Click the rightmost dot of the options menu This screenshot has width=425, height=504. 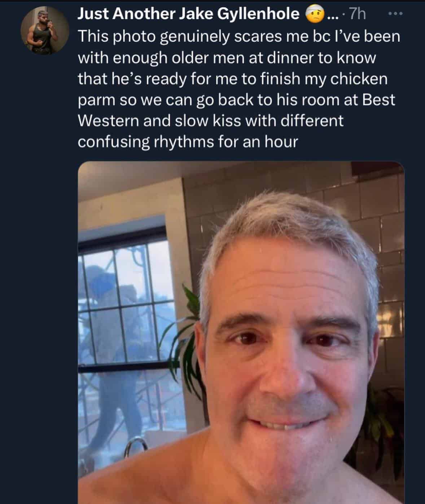pyautogui.click(x=401, y=14)
